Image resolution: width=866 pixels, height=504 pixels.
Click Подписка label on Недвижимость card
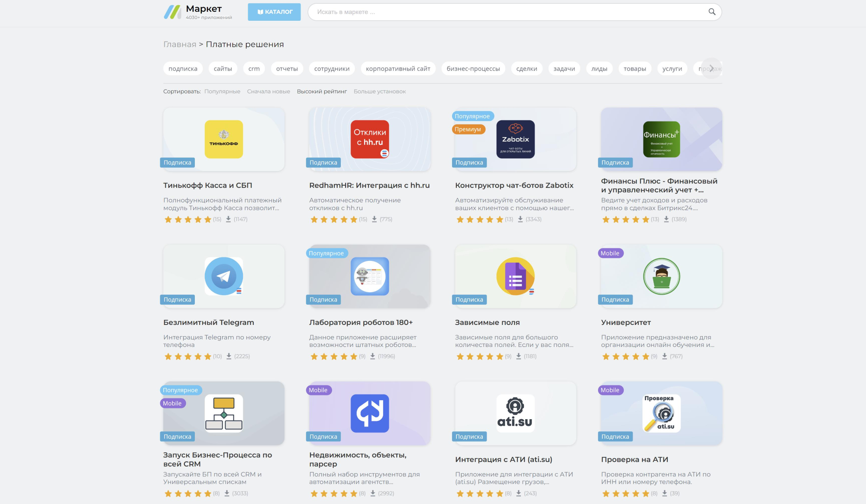(x=323, y=437)
